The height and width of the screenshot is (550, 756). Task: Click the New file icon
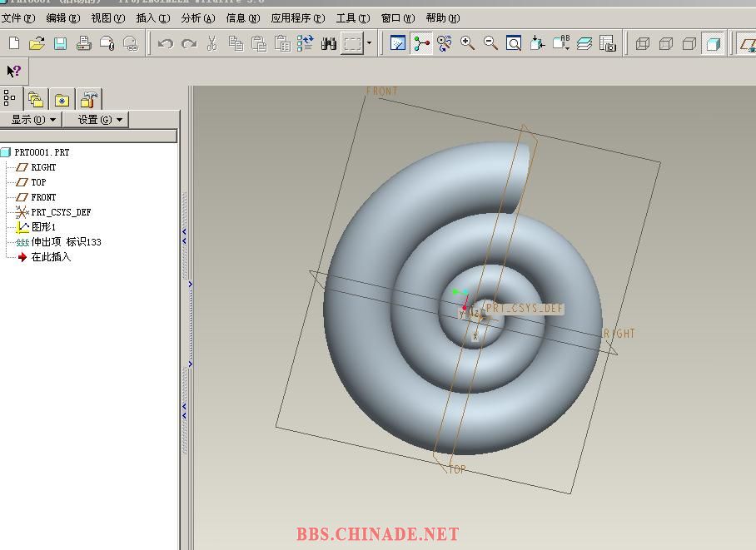click(x=13, y=43)
